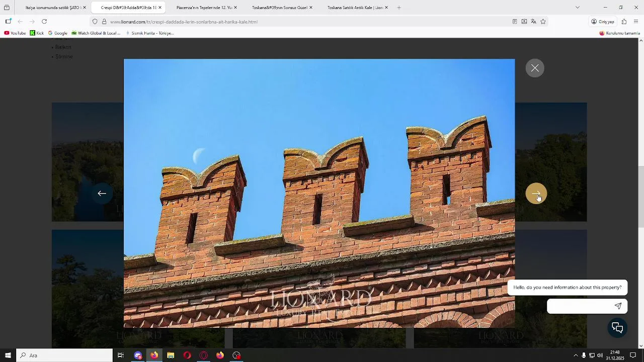Show hidden system tray icons
644x362 pixels.
[x=576, y=355]
